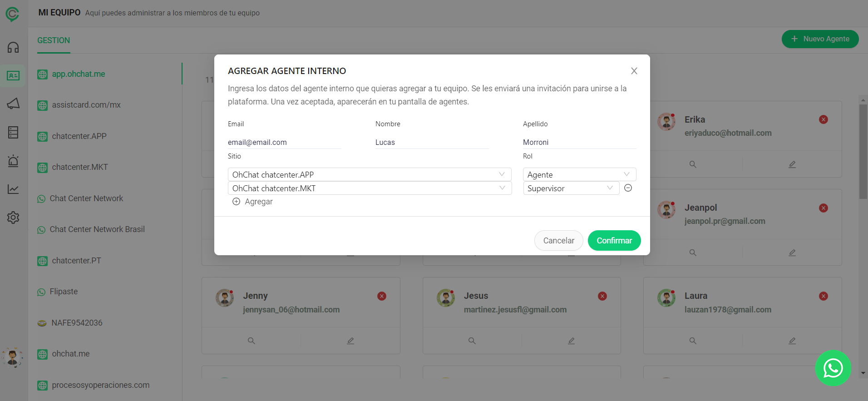Click the Email input field
868x401 pixels.
[285, 142]
